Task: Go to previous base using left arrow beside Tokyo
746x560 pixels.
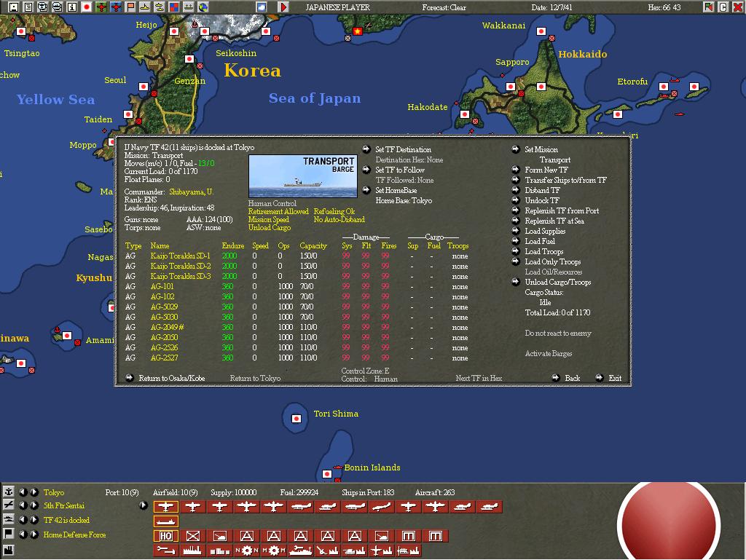Action: pyautogui.click(x=23, y=492)
